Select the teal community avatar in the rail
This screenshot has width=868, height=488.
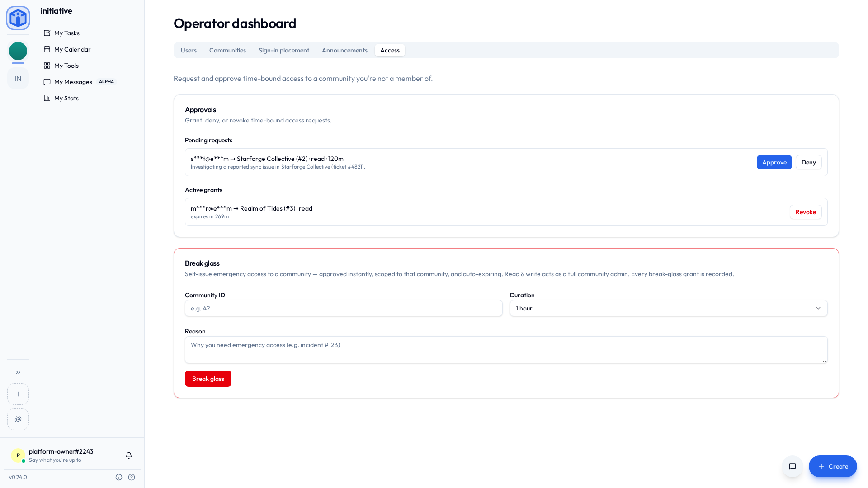(18, 51)
